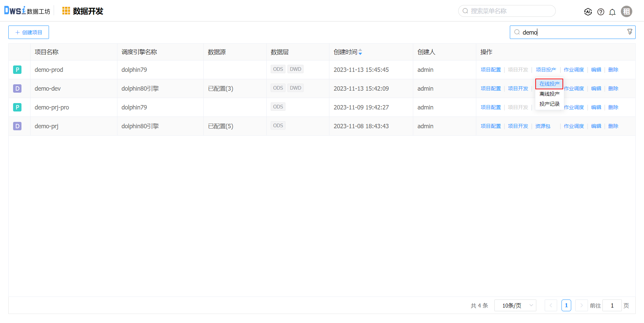This screenshot has height=323, width=644.
Task: Delete the demo-prj-pro project
Action: tap(613, 107)
